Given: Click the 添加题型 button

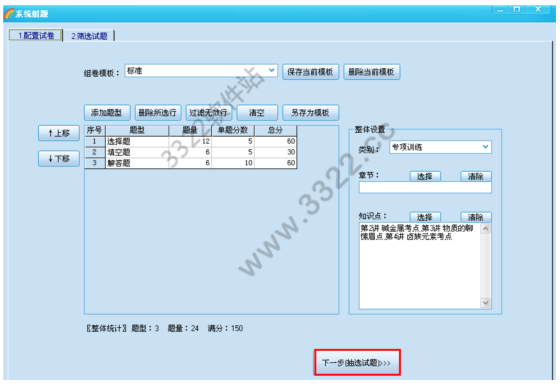Looking at the screenshot, I should pos(107,113).
